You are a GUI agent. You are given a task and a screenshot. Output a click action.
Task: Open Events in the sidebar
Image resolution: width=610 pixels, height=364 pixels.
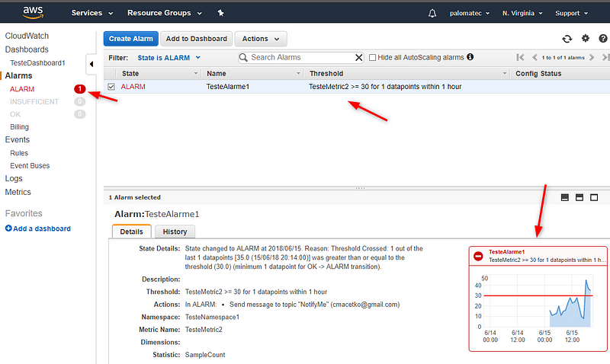[17, 139]
